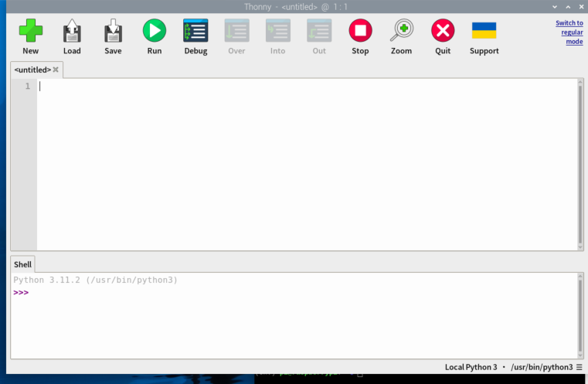Start the debugger with the Debug icon
The image size is (588, 384).
coord(195,30)
